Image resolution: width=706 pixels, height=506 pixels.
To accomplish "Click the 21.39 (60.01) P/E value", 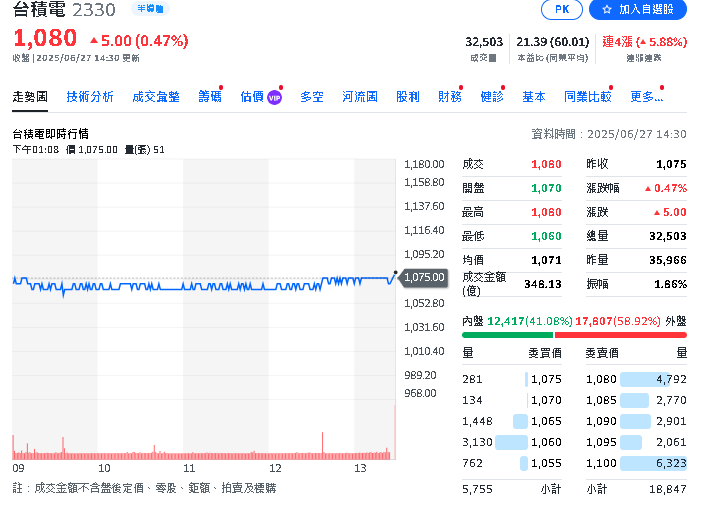I will [552, 42].
